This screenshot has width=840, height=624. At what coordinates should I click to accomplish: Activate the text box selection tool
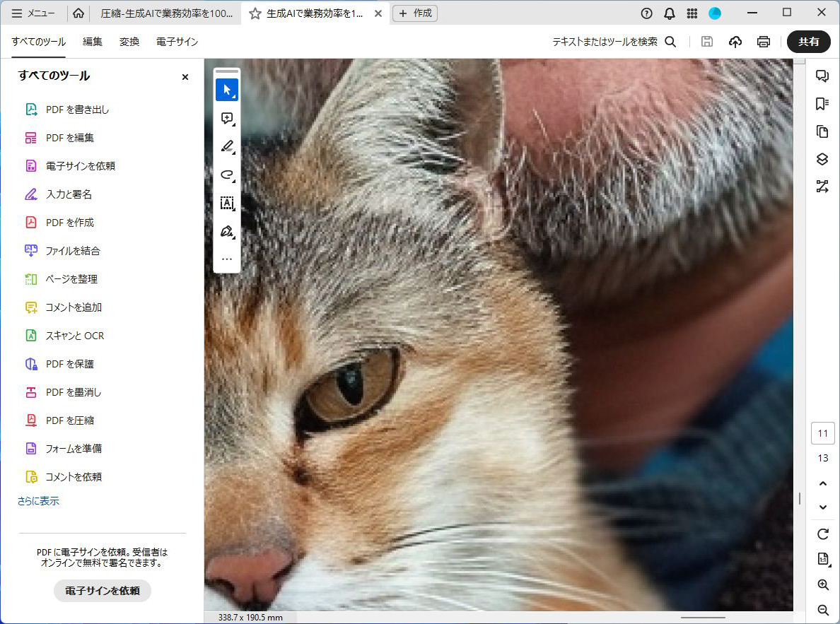click(226, 203)
